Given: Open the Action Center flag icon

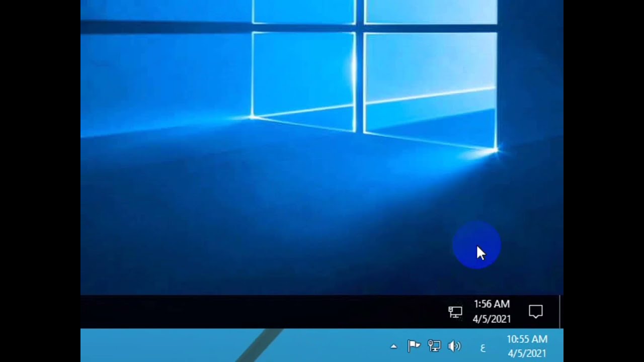Looking at the screenshot, I should [x=414, y=346].
